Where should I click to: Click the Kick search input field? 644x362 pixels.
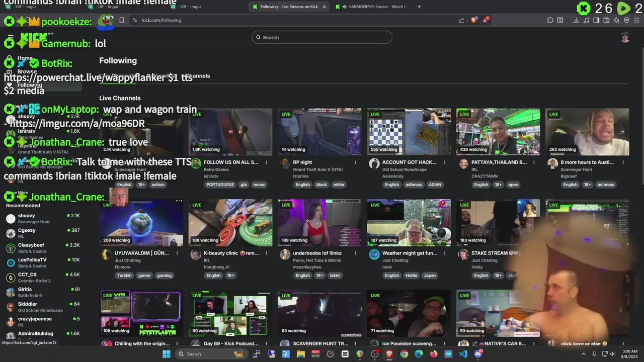(322, 37)
